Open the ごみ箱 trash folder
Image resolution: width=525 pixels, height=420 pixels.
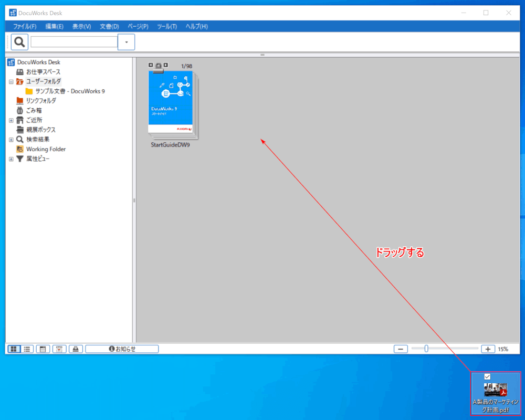(34, 110)
